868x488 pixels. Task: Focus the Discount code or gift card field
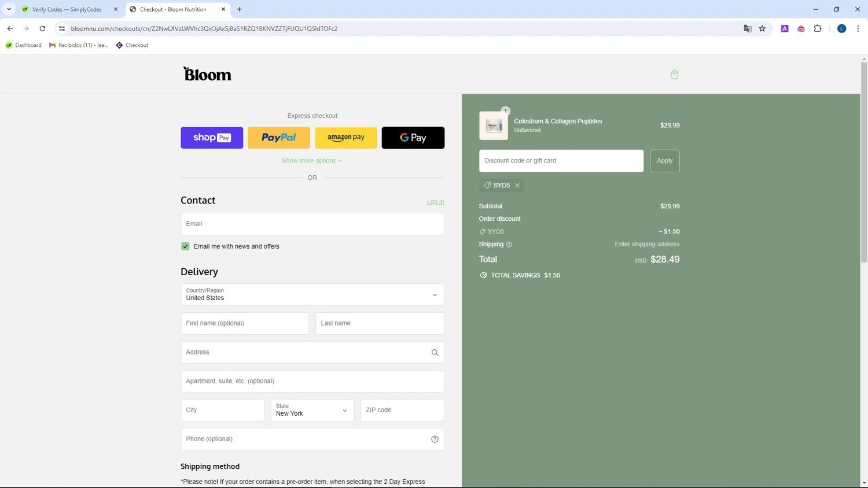coord(561,161)
